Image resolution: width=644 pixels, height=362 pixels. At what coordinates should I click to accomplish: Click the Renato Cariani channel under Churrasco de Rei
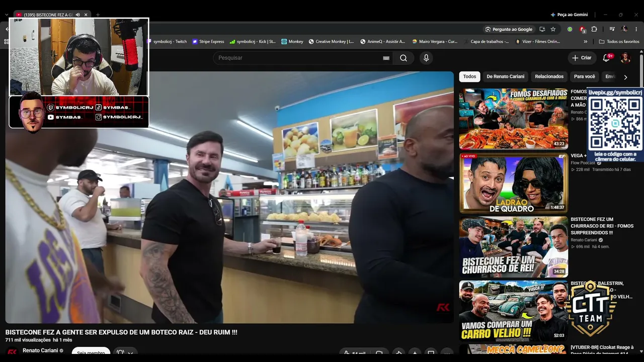(584, 240)
